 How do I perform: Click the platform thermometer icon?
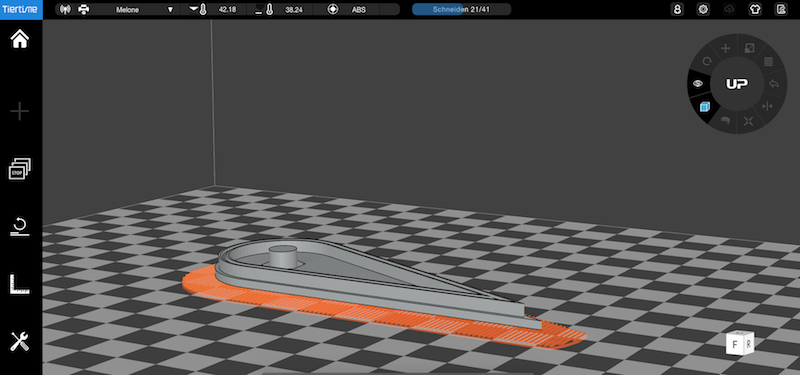pos(266,9)
